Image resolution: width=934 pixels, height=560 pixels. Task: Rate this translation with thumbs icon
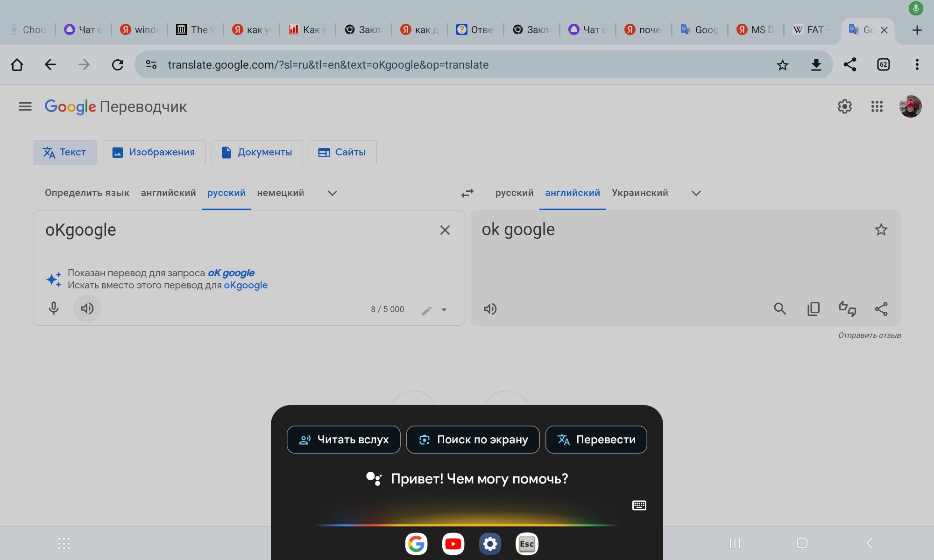[847, 308]
